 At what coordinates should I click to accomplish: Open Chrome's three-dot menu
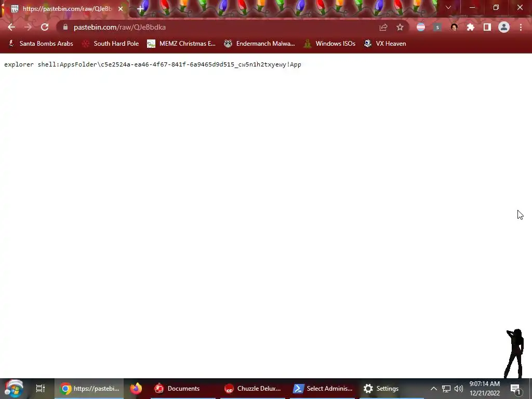(x=521, y=27)
